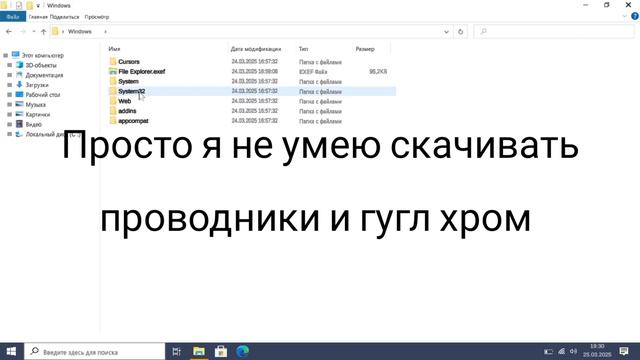
Task: Open the Поделиться ribbon tab
Action: (x=64, y=17)
